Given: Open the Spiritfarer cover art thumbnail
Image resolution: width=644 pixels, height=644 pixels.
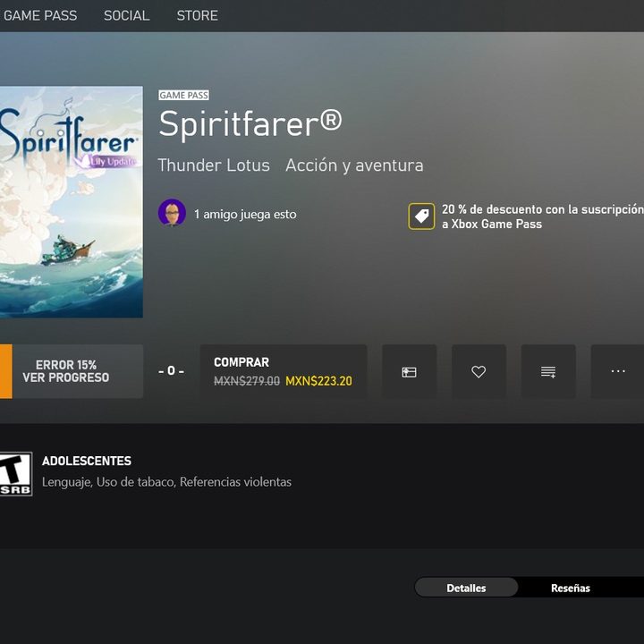Looking at the screenshot, I should pyautogui.click(x=71, y=201).
